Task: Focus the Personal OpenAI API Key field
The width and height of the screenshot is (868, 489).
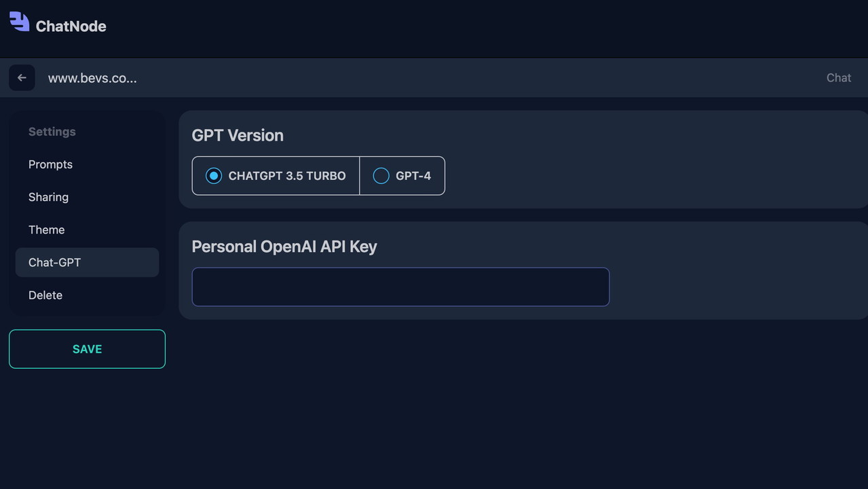Action: coord(400,287)
